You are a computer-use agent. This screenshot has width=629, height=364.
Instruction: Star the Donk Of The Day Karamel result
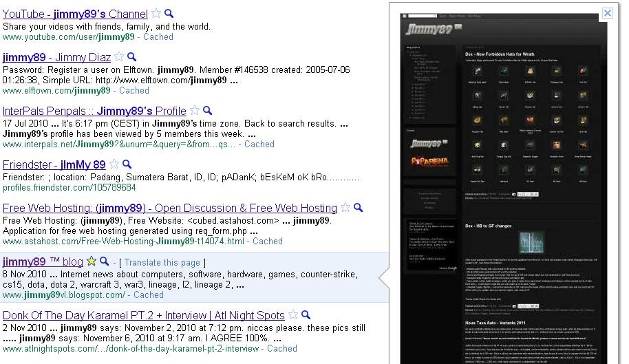293,314
